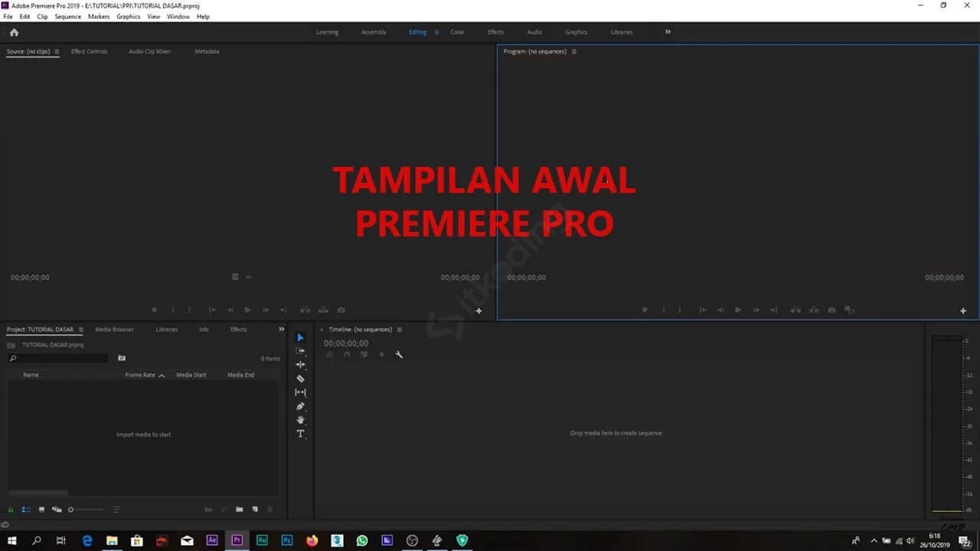Click Comparison View icon in Program monitor
The width and height of the screenshot is (980, 551).
pyautogui.click(x=849, y=310)
